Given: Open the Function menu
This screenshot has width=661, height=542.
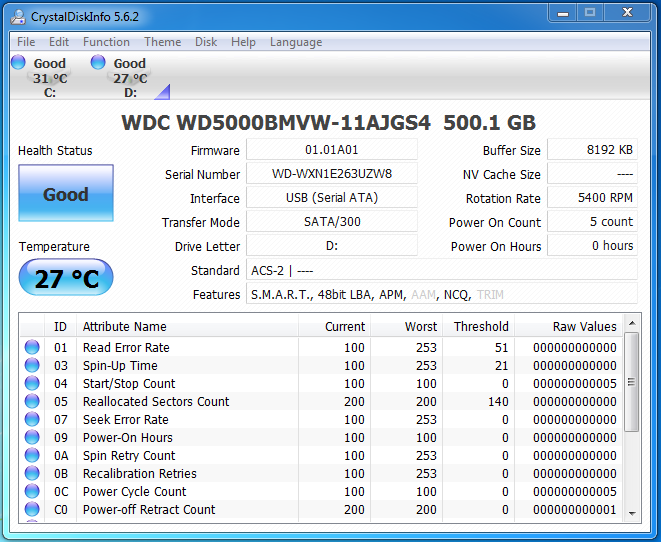Looking at the screenshot, I should click(106, 42).
